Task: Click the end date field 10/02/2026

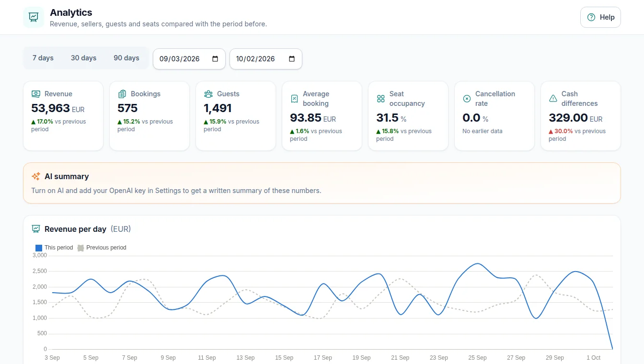Action: (x=265, y=59)
